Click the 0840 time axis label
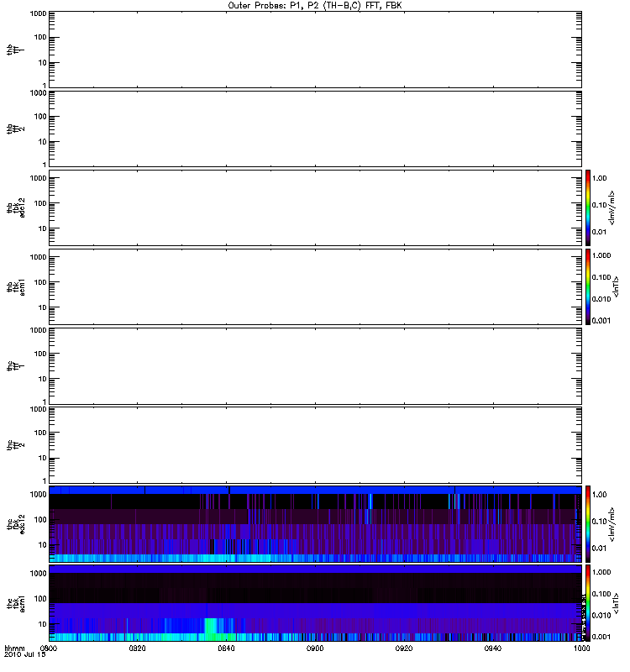 tap(226, 648)
